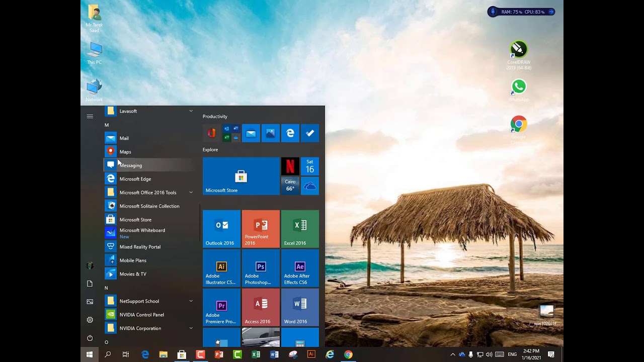Launch the Adobe Illustrator tile
644x362 pixels.
coord(221,268)
